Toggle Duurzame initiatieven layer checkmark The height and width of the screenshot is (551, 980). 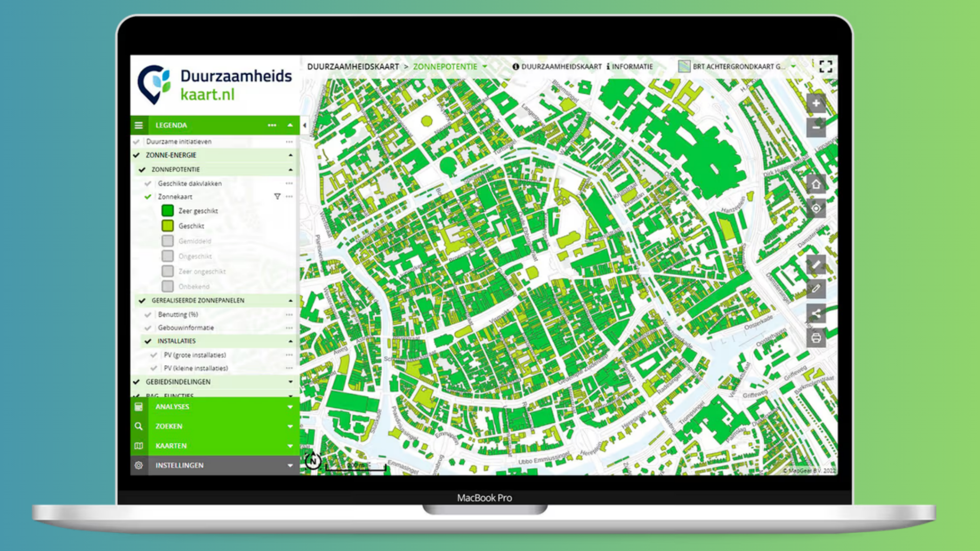(136, 141)
